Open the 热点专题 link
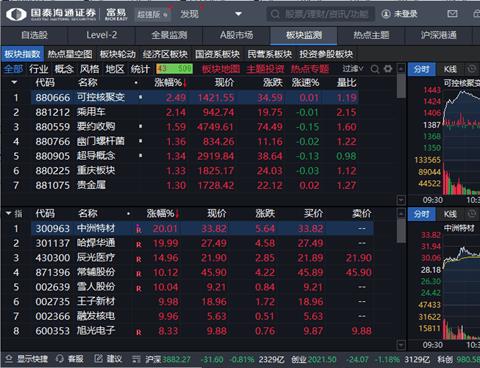 click(310, 69)
